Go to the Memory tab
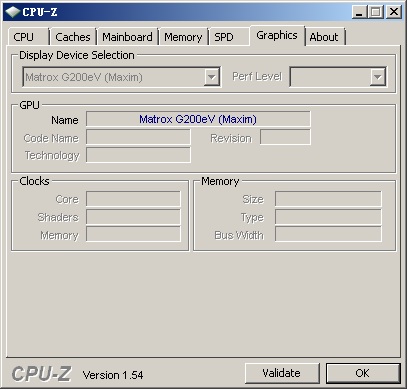 183,37
